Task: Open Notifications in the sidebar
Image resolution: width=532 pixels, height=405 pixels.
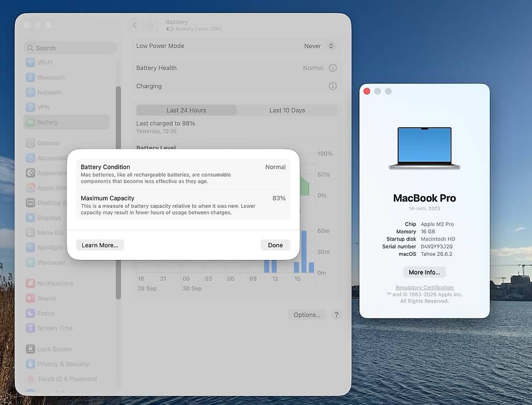Action: coord(66,284)
